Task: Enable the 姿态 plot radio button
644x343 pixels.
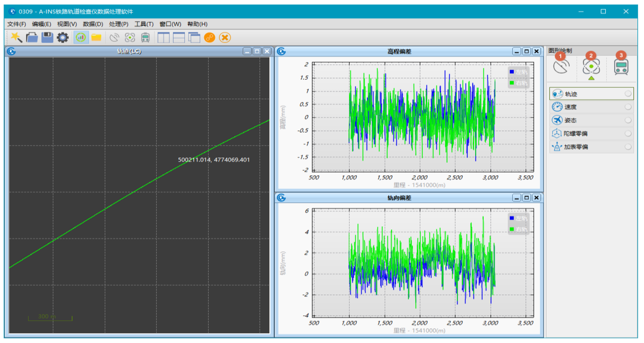Action: [x=628, y=120]
